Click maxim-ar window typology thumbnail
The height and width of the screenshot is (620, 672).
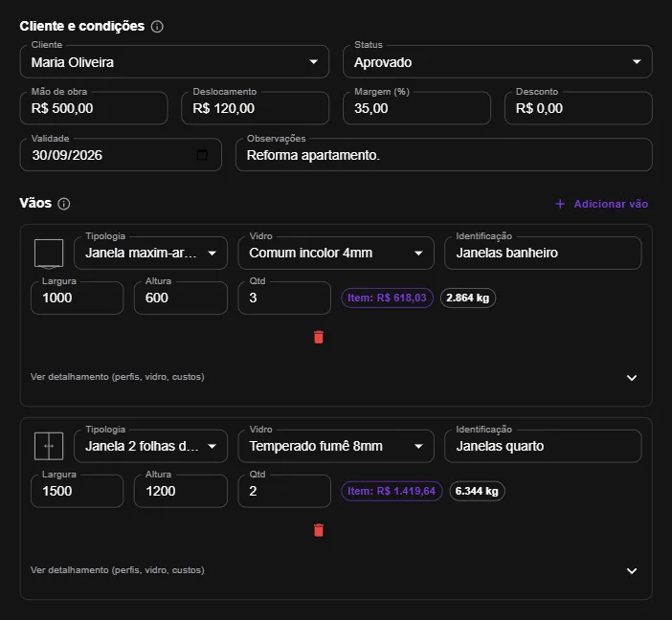pos(49,254)
